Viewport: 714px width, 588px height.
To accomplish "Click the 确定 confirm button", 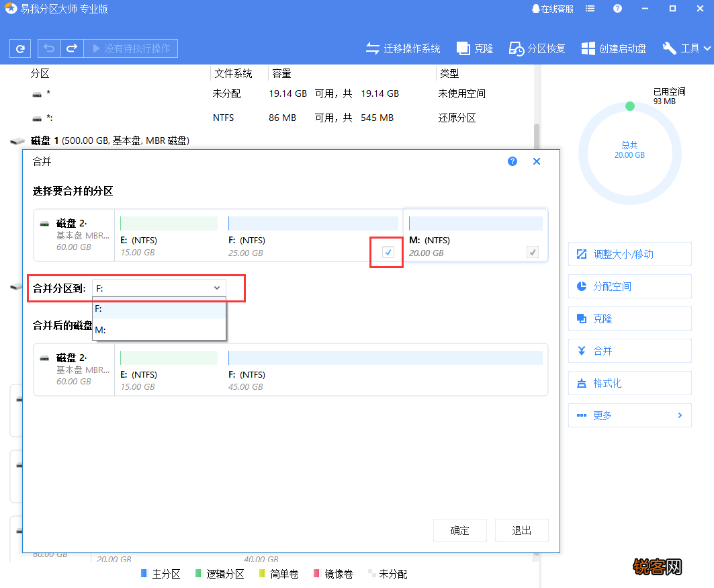I will click(x=460, y=530).
